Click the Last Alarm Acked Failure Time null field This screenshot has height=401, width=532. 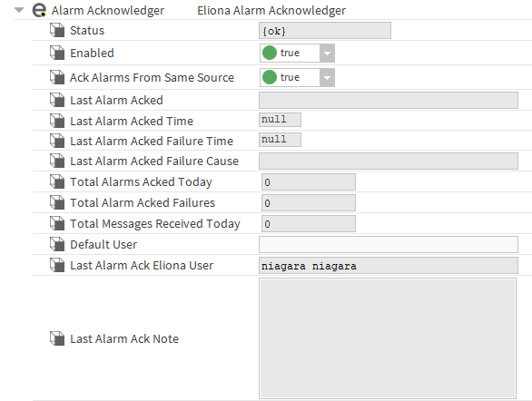point(280,140)
